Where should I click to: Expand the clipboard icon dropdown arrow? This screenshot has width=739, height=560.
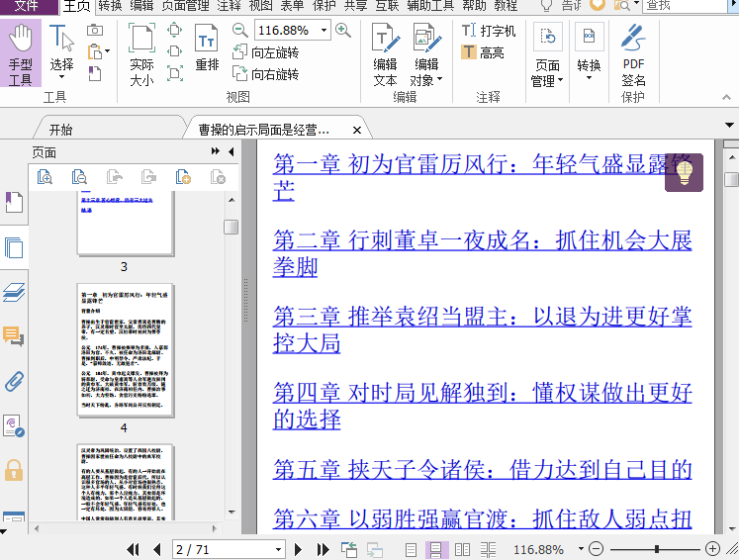[x=108, y=50]
